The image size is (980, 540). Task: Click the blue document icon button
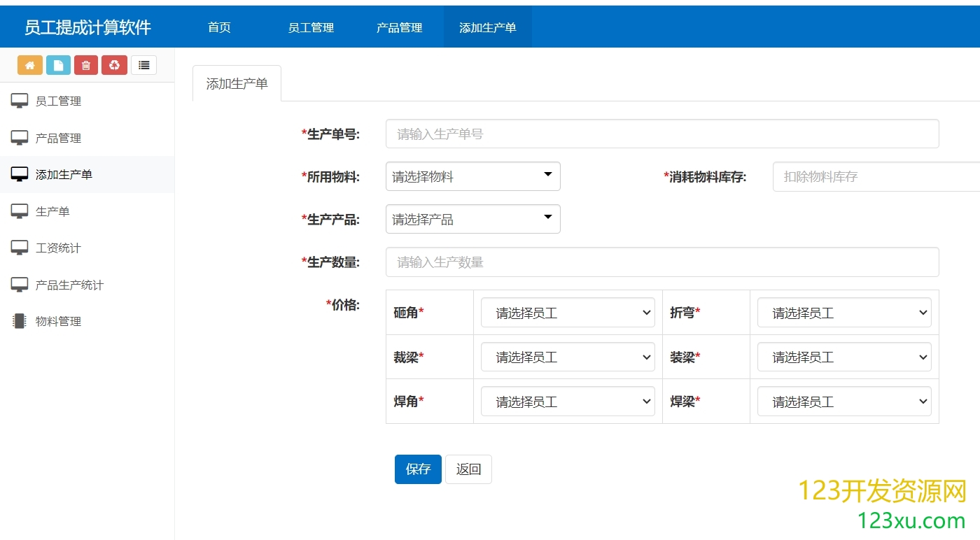coord(58,65)
